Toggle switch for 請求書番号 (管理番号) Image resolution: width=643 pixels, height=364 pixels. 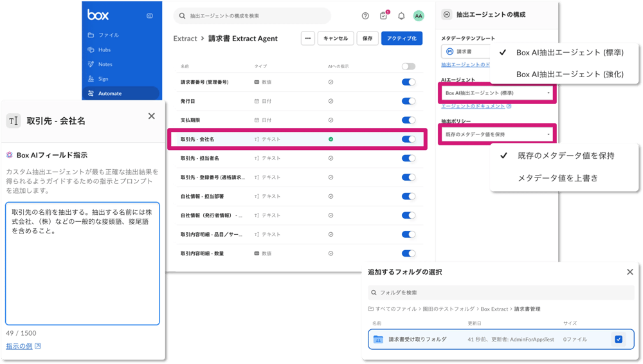(408, 82)
